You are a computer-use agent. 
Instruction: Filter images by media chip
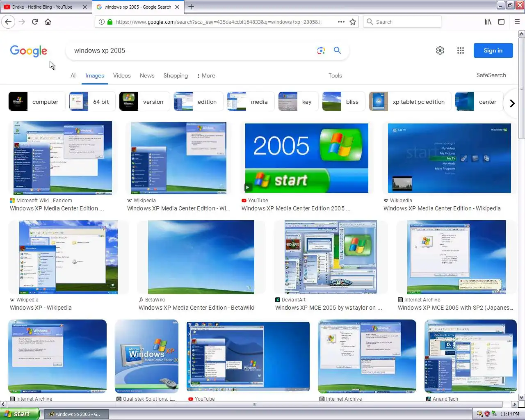(x=251, y=102)
